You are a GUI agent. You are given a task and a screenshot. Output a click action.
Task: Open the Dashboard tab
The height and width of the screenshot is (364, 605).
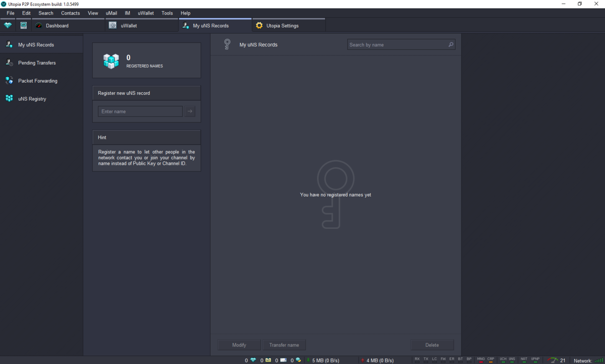click(68, 25)
